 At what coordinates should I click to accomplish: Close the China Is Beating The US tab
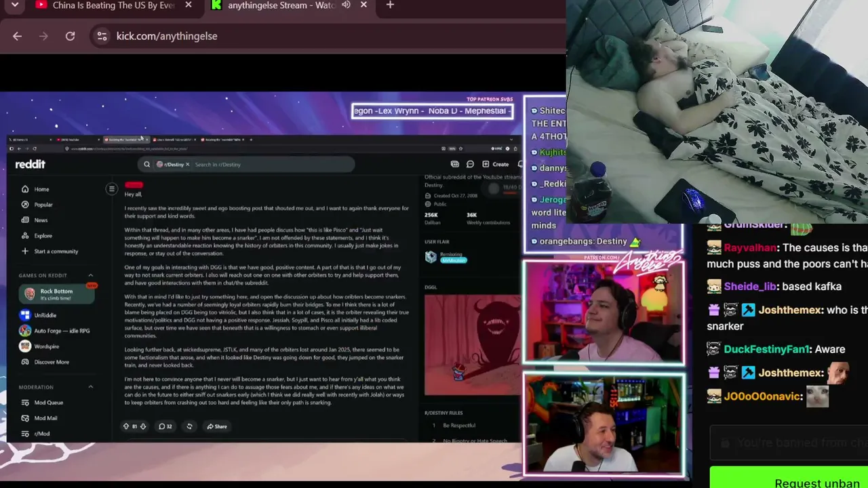pyautogui.click(x=188, y=5)
